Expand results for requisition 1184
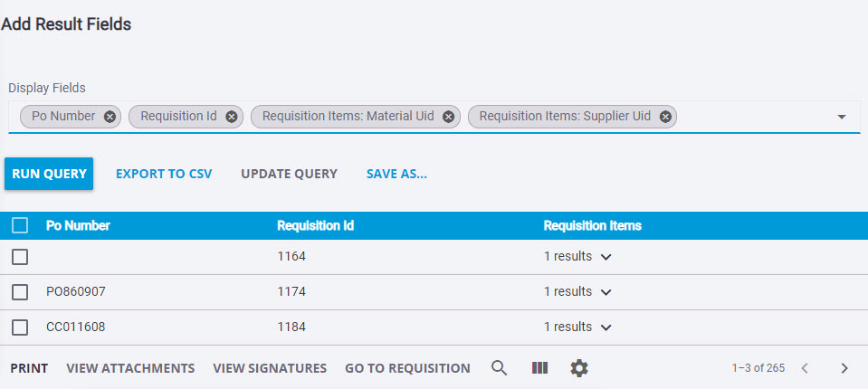The height and width of the screenshot is (389, 868). click(606, 327)
